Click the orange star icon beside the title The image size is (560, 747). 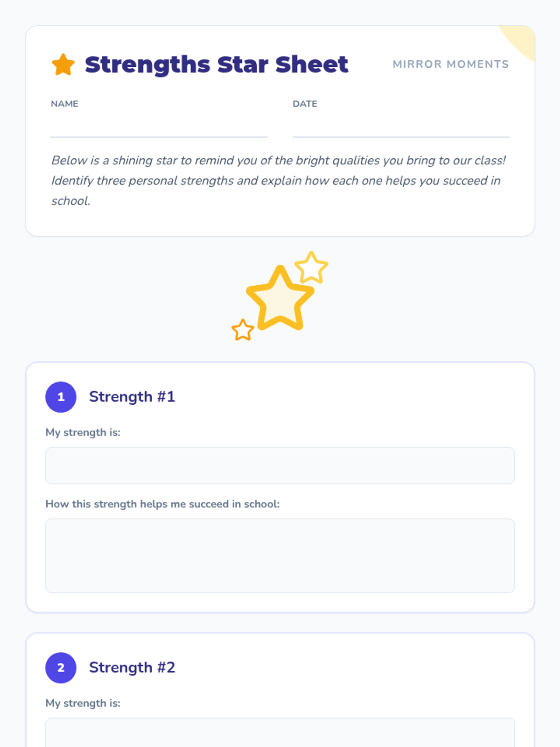(63, 64)
